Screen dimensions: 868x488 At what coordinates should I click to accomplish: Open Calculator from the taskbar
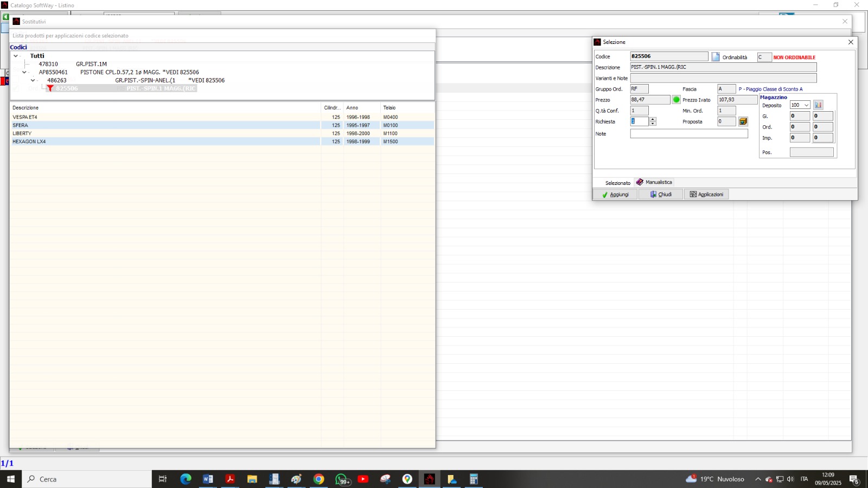[x=474, y=479]
